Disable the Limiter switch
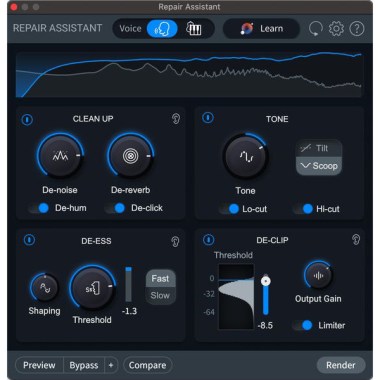 point(302,325)
